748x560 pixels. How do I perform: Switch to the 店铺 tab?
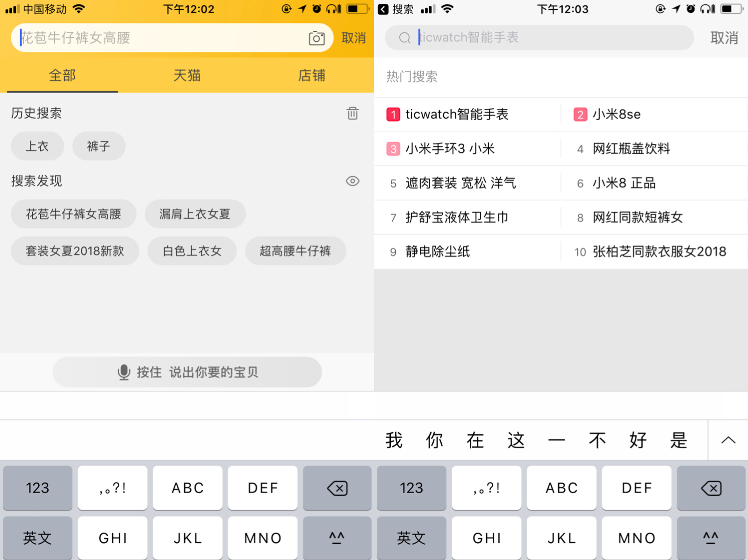[x=311, y=75]
